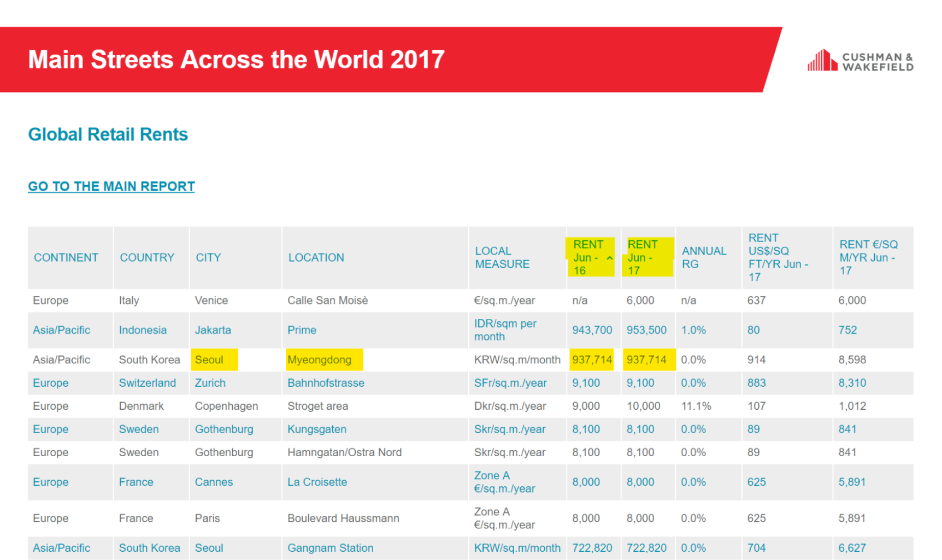Click the Switzerland country cell

148,383
